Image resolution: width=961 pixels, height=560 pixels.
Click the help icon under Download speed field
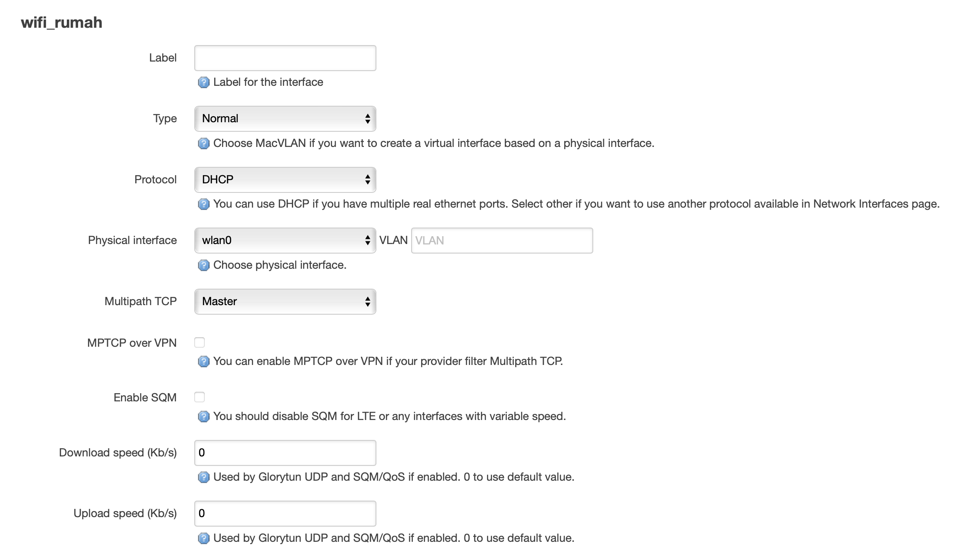[x=203, y=477]
